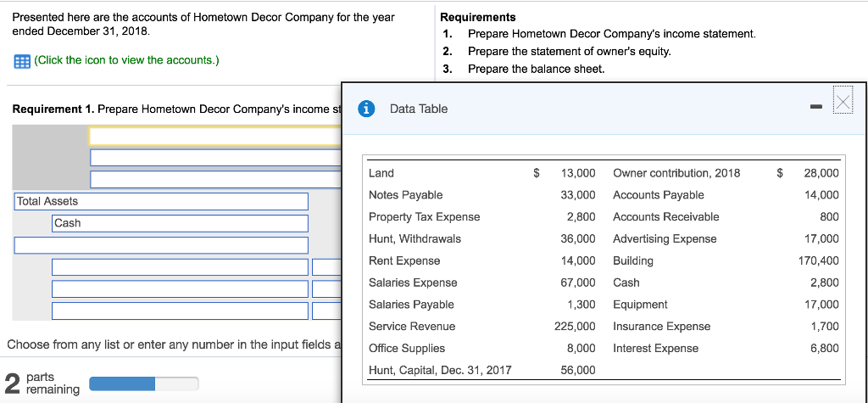Select the second empty indented expense row field
Viewport: 868px width, 403px height.
(x=180, y=288)
